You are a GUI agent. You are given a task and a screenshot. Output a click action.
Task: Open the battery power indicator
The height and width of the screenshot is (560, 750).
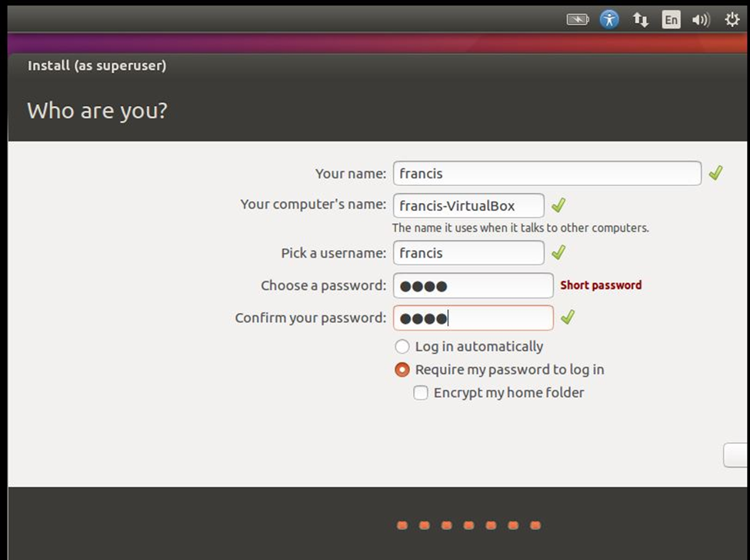click(578, 19)
